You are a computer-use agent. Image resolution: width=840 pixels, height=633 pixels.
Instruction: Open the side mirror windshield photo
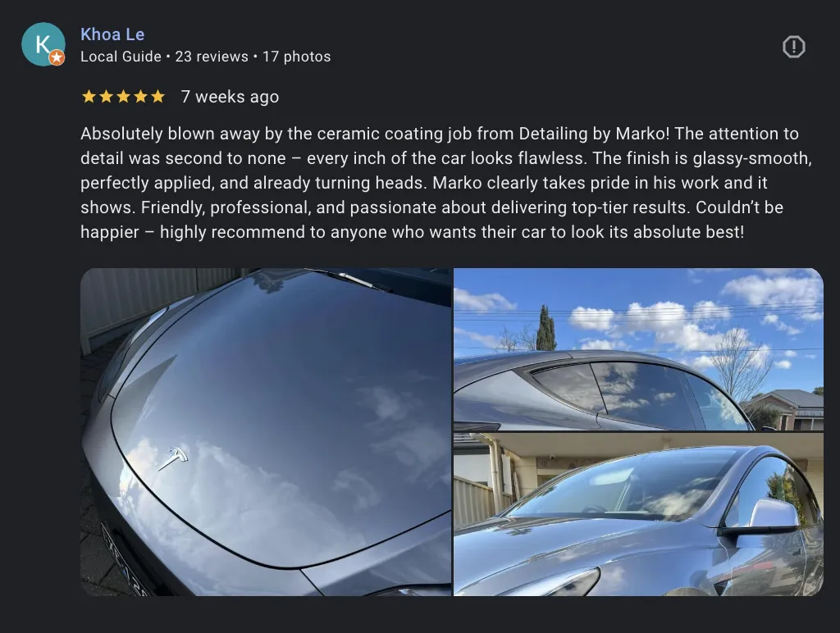tap(638, 515)
